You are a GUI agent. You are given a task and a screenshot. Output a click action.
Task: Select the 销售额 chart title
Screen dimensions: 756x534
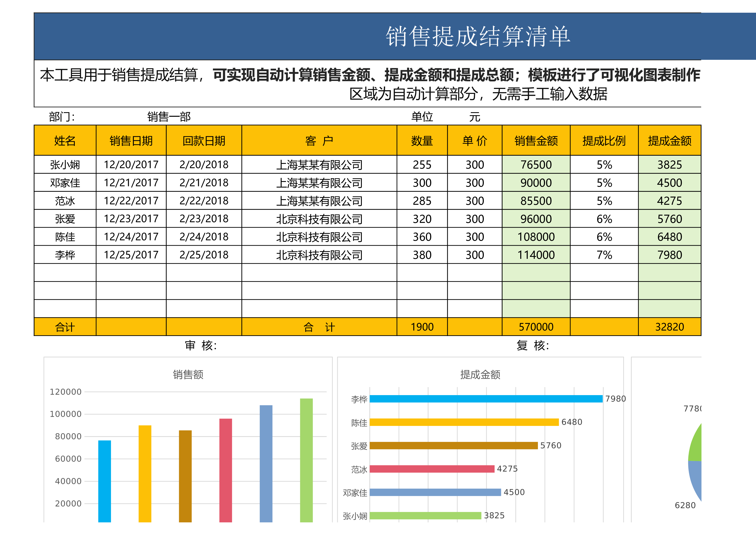[x=188, y=374]
